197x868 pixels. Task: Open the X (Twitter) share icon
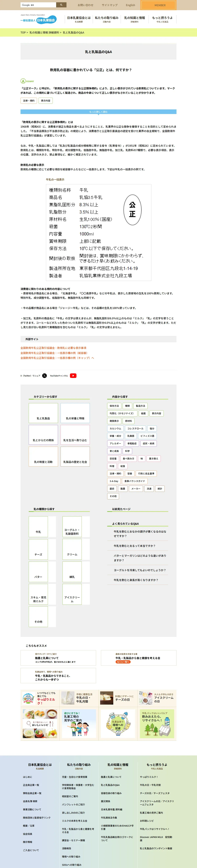click(44, 376)
